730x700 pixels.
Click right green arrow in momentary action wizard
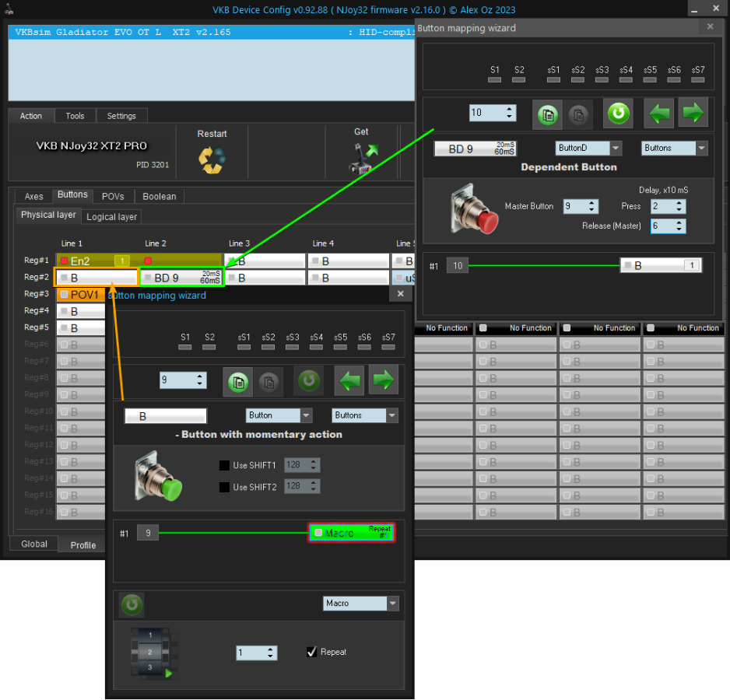(x=383, y=381)
